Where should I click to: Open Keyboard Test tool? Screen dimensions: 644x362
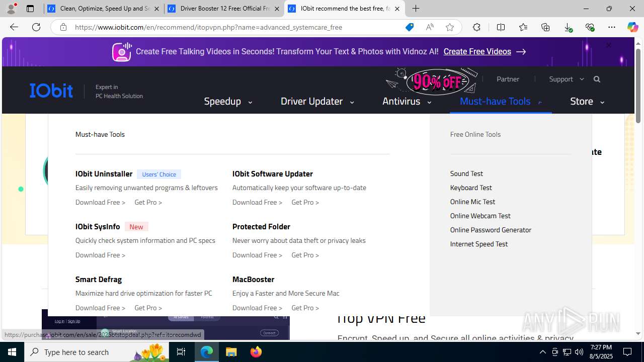471,188
